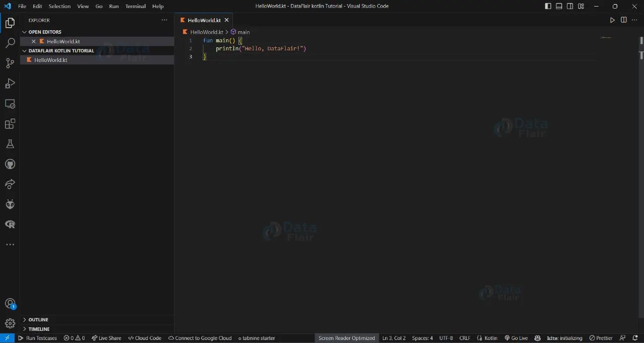Run the HelloWorld.kt file
644x343 pixels.
tap(612, 20)
